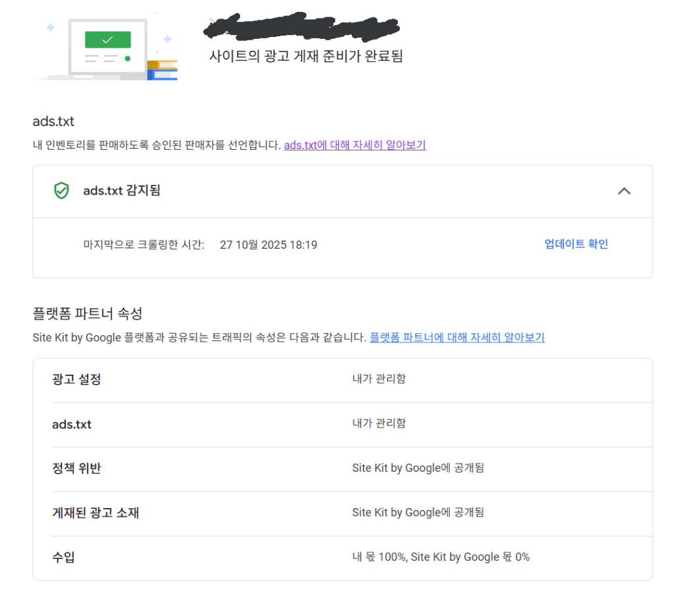Click the redacted site name at top
This screenshot has height=609, width=700.
coord(303,28)
